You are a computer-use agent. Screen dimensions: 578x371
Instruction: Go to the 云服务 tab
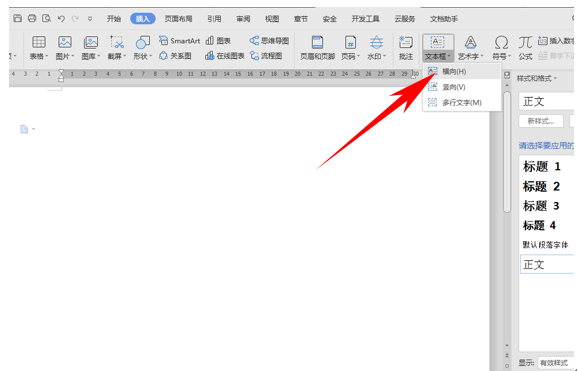(x=405, y=19)
